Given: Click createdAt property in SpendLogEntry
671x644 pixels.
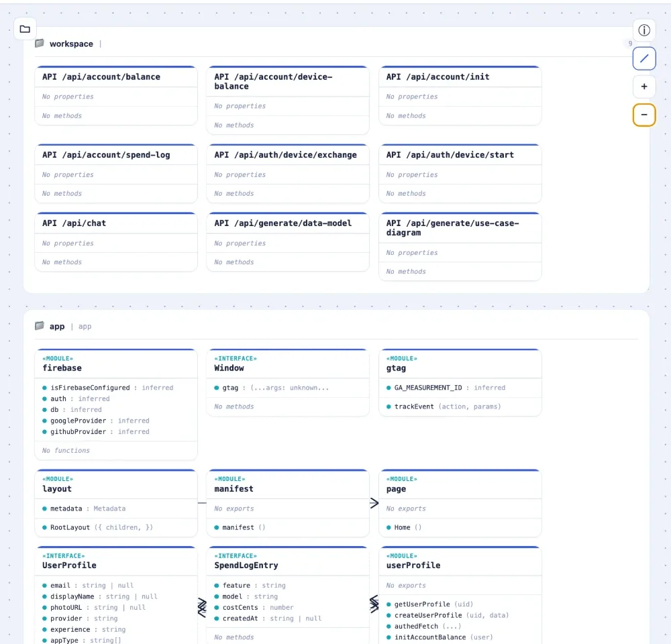Looking at the screenshot, I should tap(268, 619).
